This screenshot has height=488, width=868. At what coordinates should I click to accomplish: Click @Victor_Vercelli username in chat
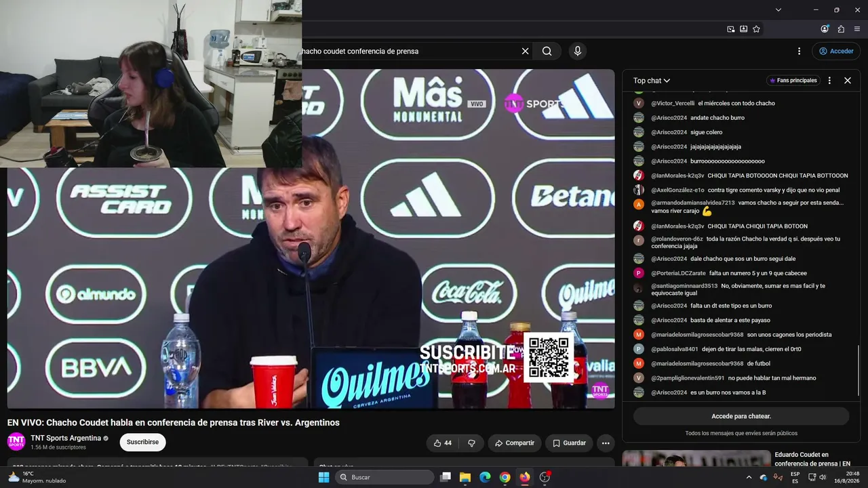pos(673,104)
